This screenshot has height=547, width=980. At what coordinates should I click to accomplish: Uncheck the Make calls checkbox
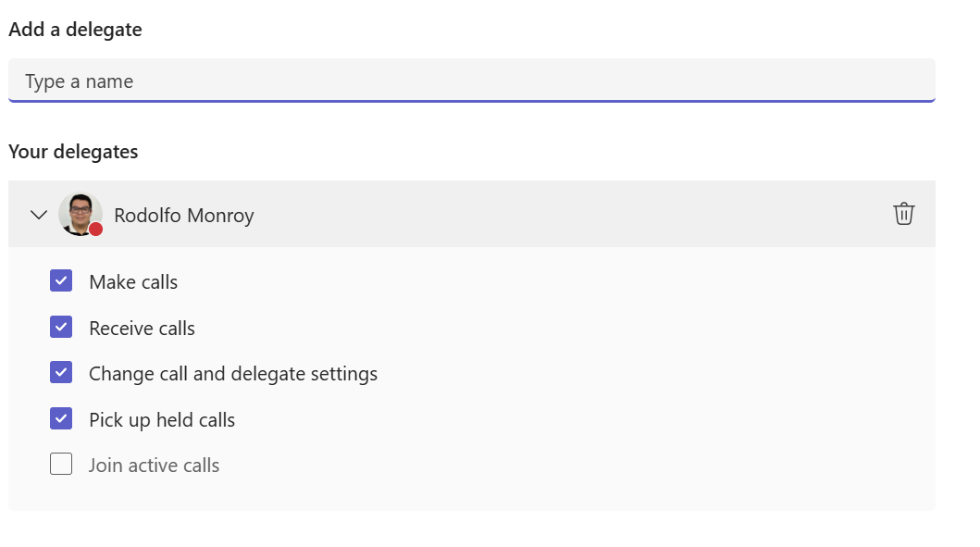(x=61, y=280)
